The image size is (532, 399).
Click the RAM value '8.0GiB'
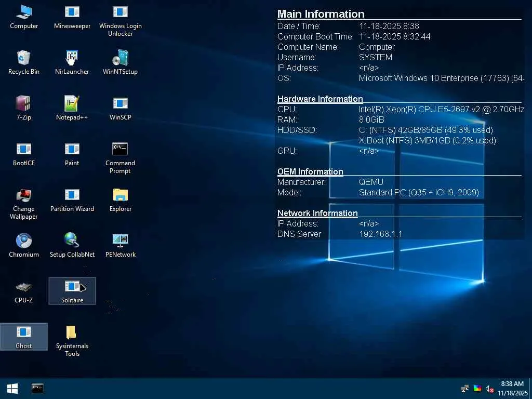[371, 120]
